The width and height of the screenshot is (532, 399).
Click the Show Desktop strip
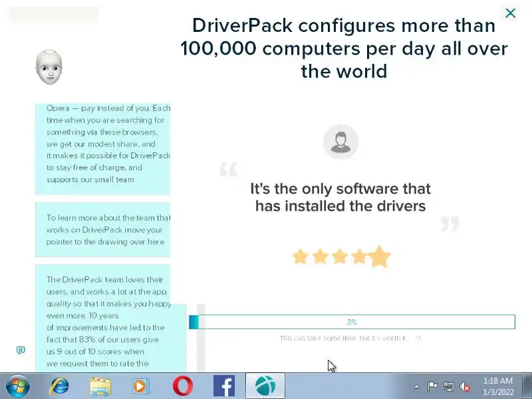click(528, 386)
